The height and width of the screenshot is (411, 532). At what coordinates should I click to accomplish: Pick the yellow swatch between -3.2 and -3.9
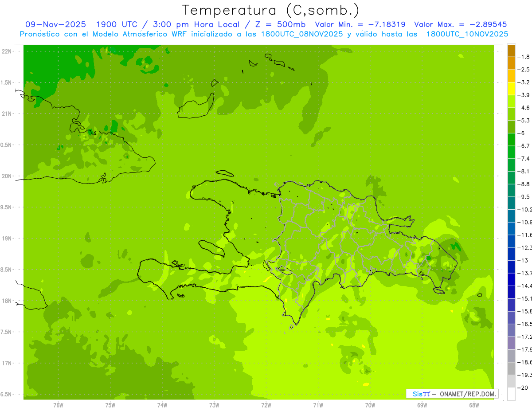(x=511, y=89)
